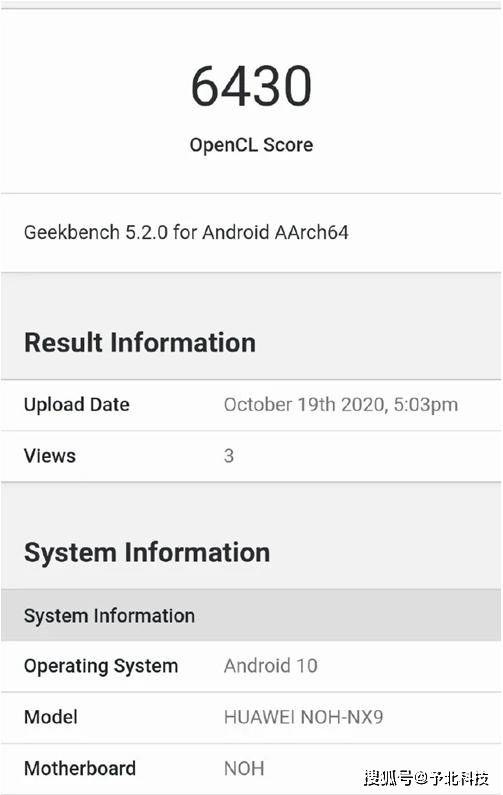Select the NOH motherboard value

[244, 768]
